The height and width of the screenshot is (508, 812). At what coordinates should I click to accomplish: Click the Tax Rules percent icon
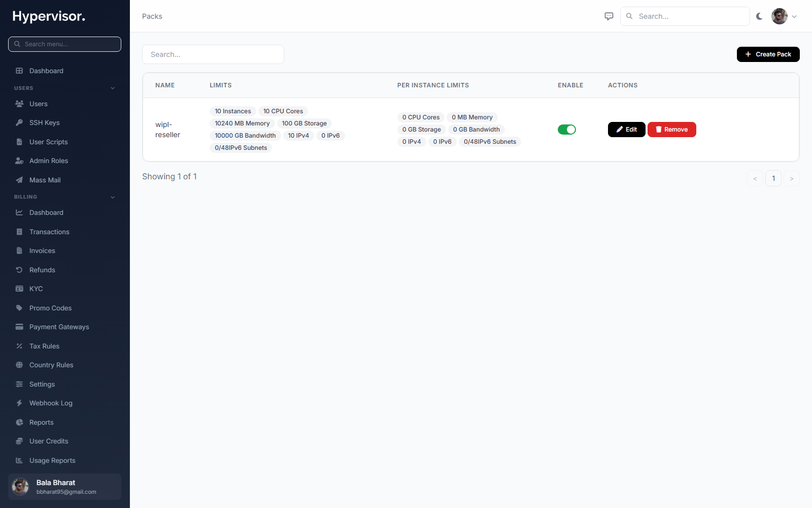coord(19,346)
